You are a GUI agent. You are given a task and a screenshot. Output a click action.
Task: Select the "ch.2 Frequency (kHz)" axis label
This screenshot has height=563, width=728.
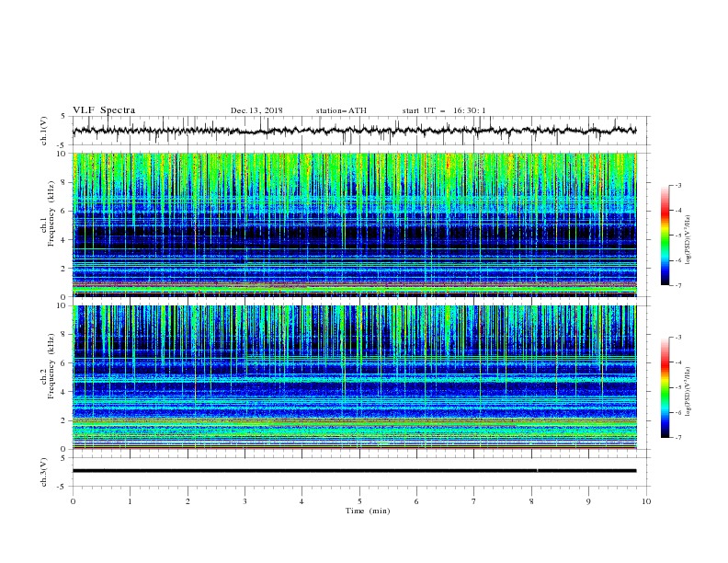point(48,366)
